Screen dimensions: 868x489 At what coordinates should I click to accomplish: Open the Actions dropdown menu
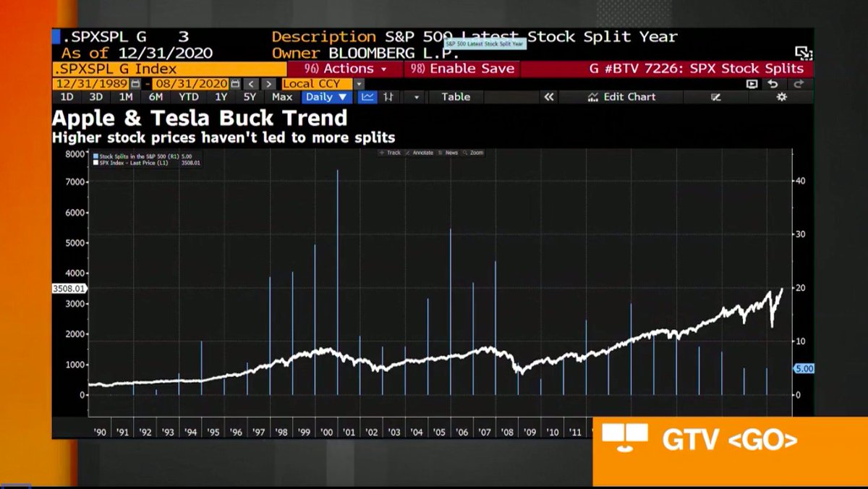(346, 69)
